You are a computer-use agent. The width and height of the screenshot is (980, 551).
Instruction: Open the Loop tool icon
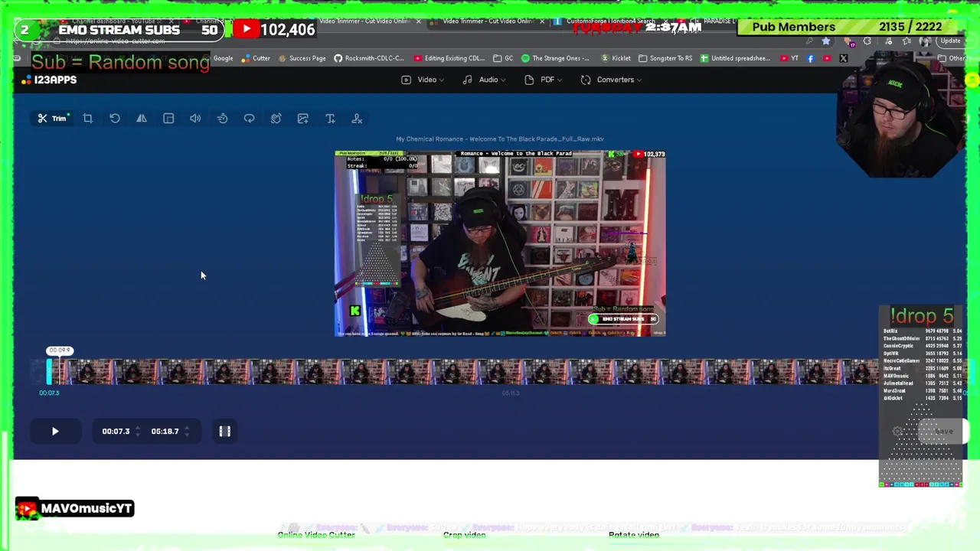click(x=249, y=119)
